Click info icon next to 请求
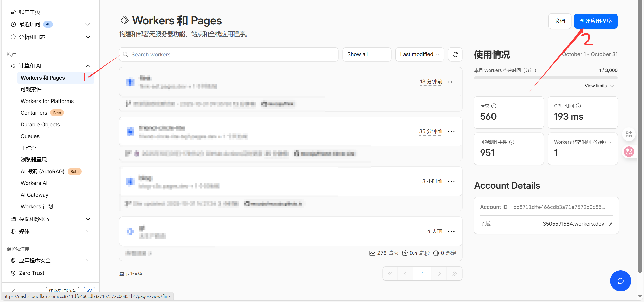Viewport: 644px width, 302px height. [x=494, y=106]
